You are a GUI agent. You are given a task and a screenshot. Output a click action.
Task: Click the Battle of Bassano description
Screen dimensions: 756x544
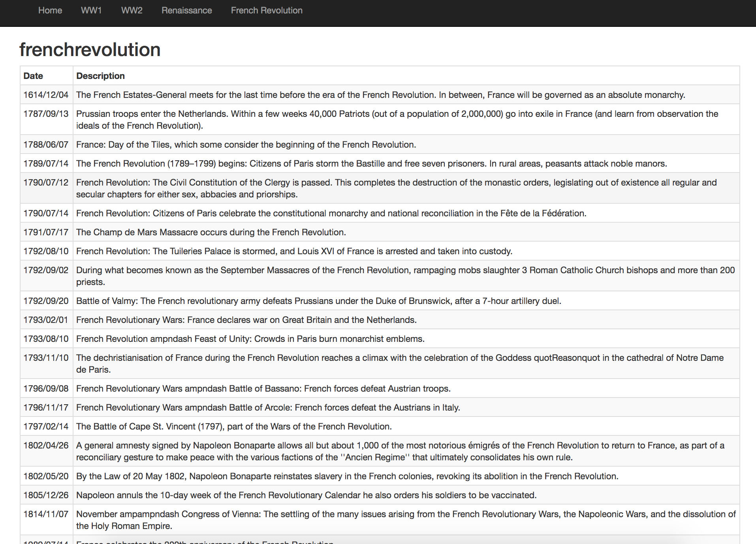click(x=263, y=388)
